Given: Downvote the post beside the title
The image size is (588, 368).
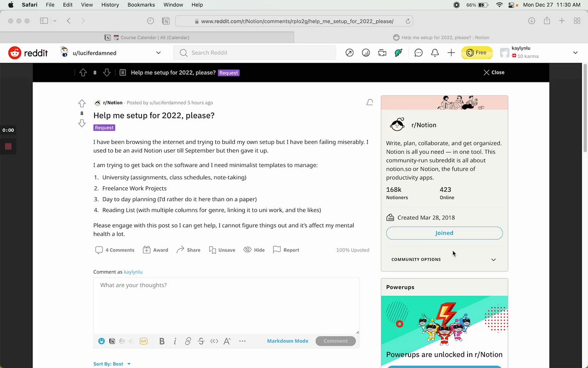Looking at the screenshot, I should (82, 123).
